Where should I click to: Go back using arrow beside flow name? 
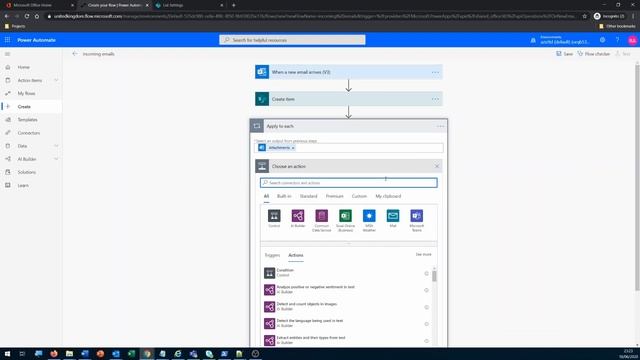pyautogui.click(x=75, y=53)
